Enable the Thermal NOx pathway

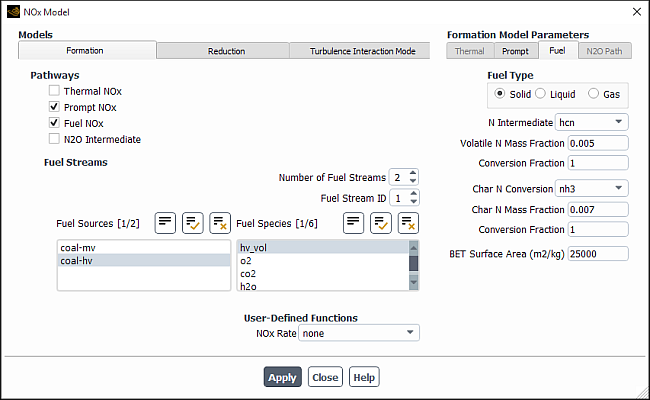(54, 91)
